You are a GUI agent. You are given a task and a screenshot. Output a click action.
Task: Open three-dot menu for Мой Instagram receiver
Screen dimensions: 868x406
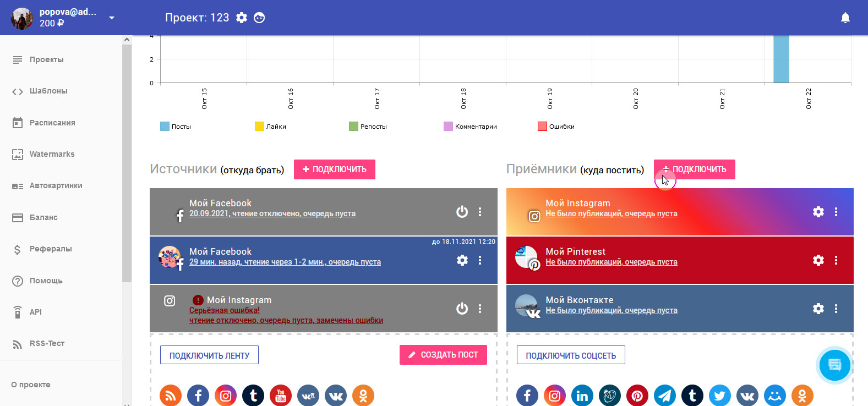[836, 212]
